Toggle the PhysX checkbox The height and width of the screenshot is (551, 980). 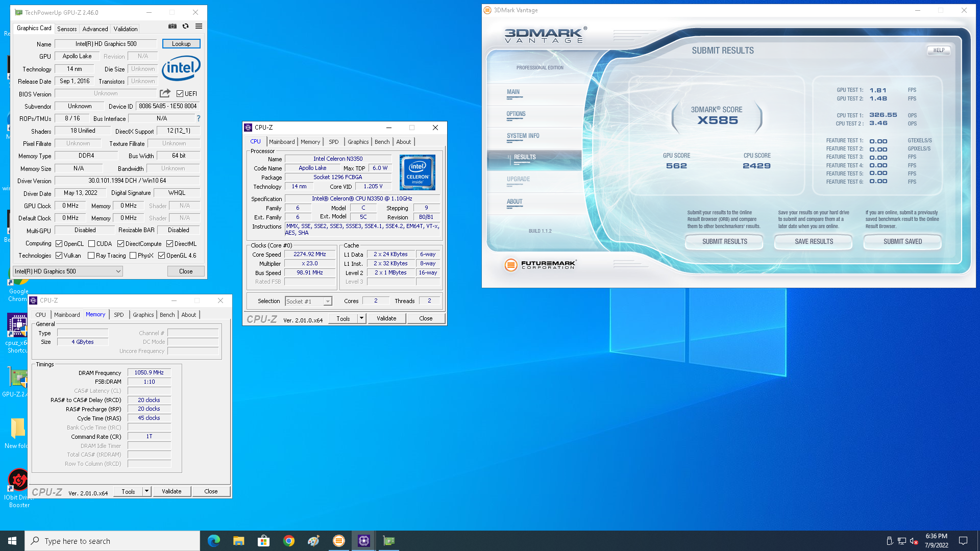[133, 256]
